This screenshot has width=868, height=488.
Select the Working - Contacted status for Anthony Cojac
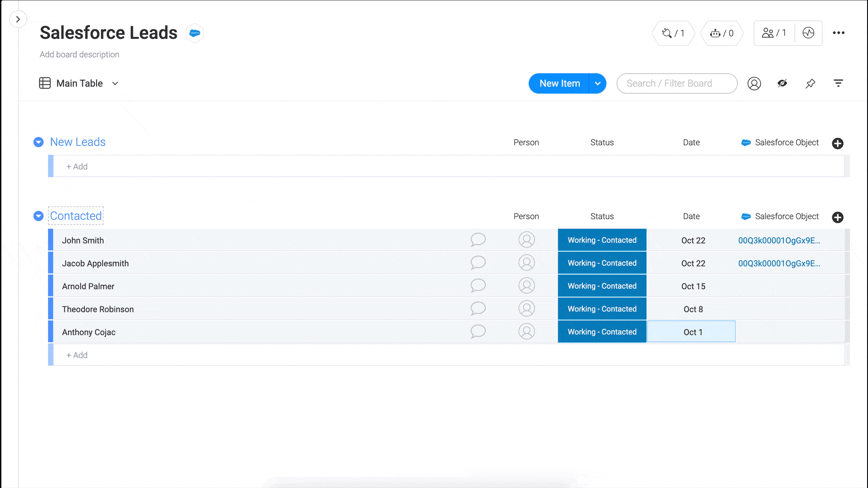(602, 332)
